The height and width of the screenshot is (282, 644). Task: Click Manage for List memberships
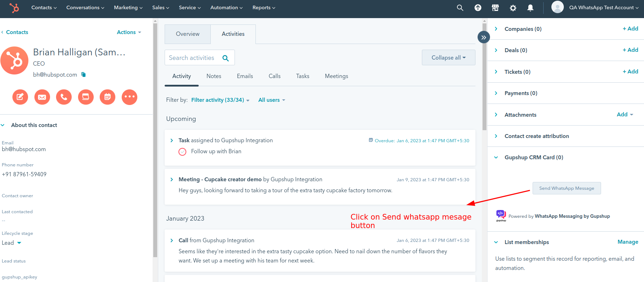tap(628, 242)
